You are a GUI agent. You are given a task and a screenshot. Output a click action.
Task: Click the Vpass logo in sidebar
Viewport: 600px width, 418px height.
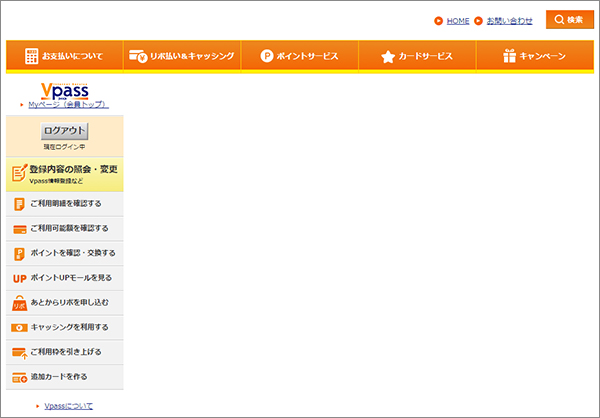[x=65, y=91]
